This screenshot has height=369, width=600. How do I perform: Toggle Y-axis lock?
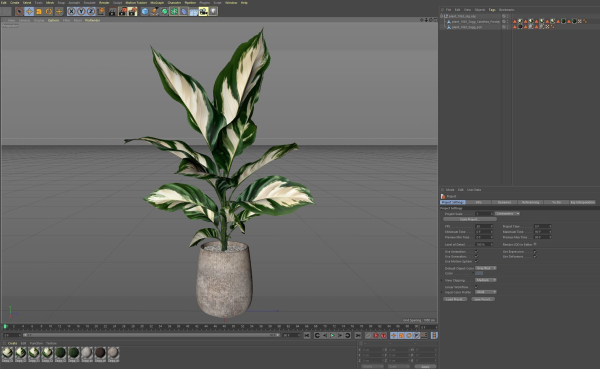81,11
